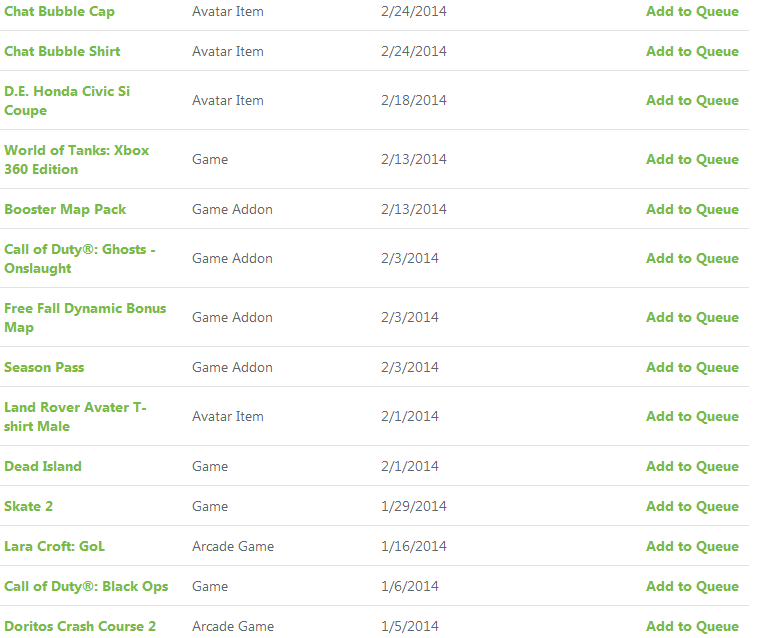
Task: Open the Chat Bubble Cap item link
Action: (x=59, y=12)
